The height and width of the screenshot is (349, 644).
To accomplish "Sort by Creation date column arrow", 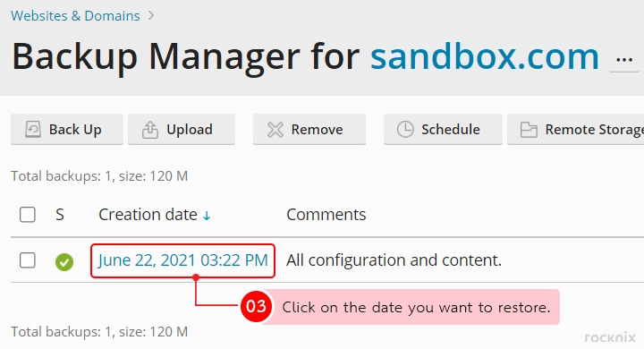I will point(207,216).
